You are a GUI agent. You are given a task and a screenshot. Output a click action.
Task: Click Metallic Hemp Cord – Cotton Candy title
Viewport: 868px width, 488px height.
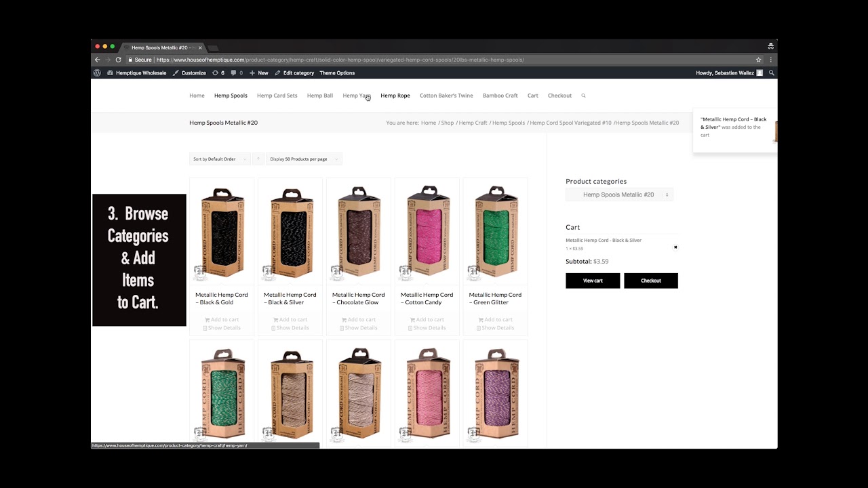coord(427,298)
